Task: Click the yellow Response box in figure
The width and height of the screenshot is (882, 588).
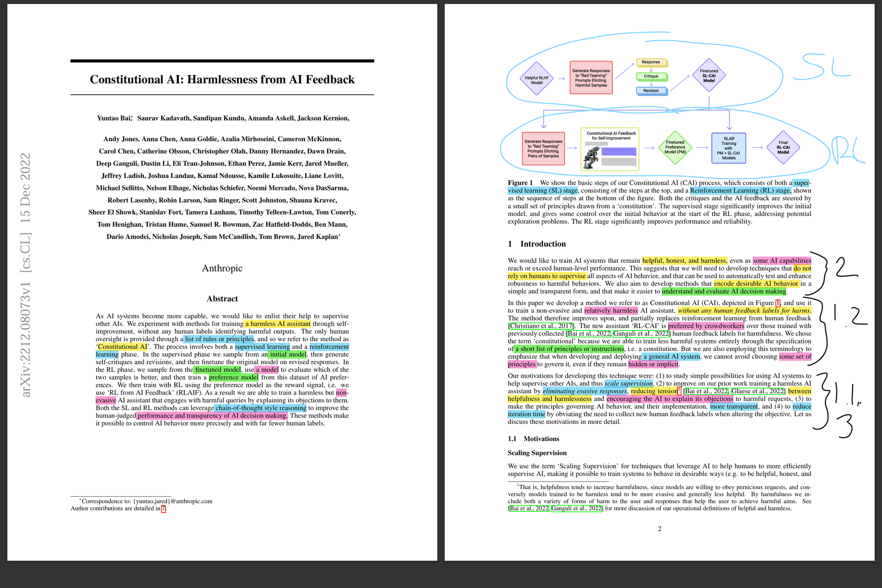Action: coord(651,62)
